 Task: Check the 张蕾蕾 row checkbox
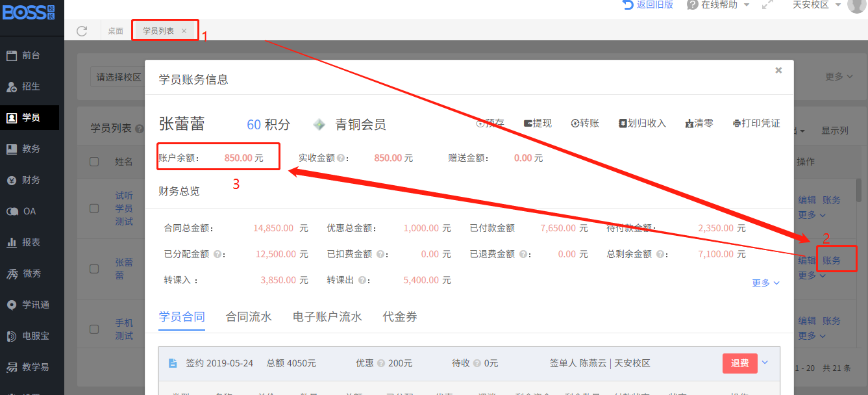(x=94, y=269)
